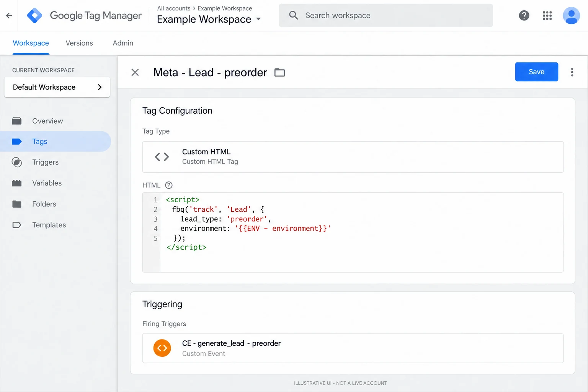Click the Example Workspace breadcrumb link

click(225, 8)
